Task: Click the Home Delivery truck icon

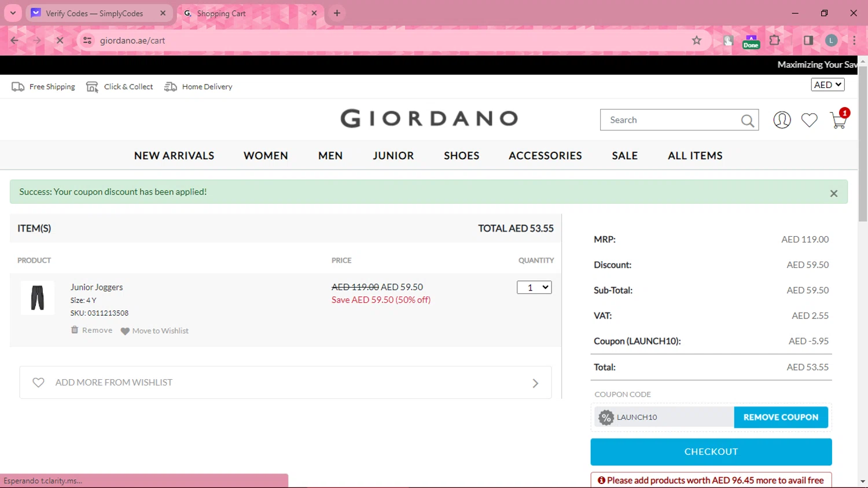Action: click(170, 87)
